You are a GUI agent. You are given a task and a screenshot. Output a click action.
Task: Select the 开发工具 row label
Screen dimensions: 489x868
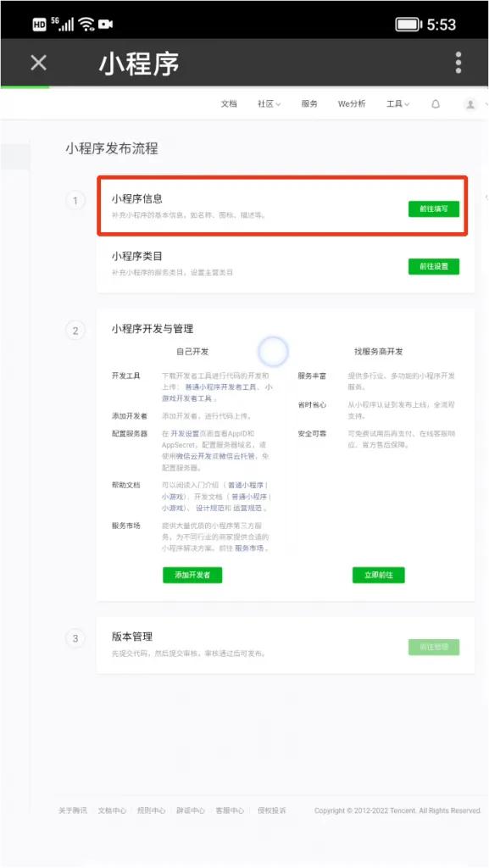(x=126, y=376)
